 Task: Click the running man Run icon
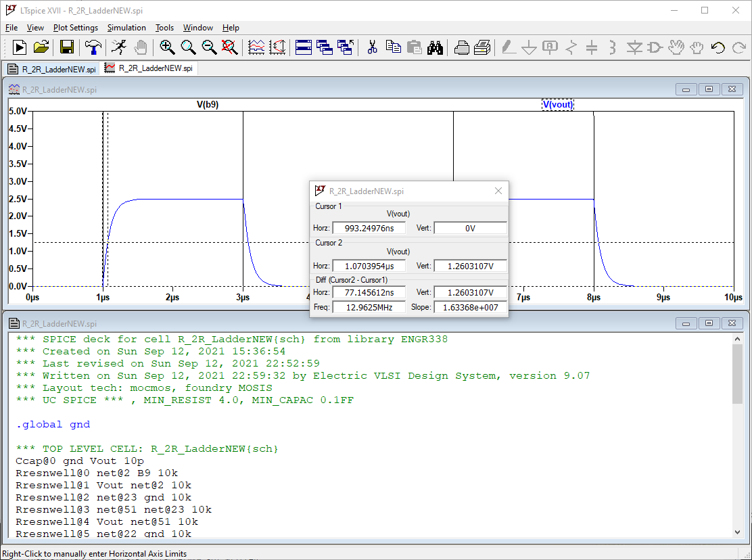point(119,47)
